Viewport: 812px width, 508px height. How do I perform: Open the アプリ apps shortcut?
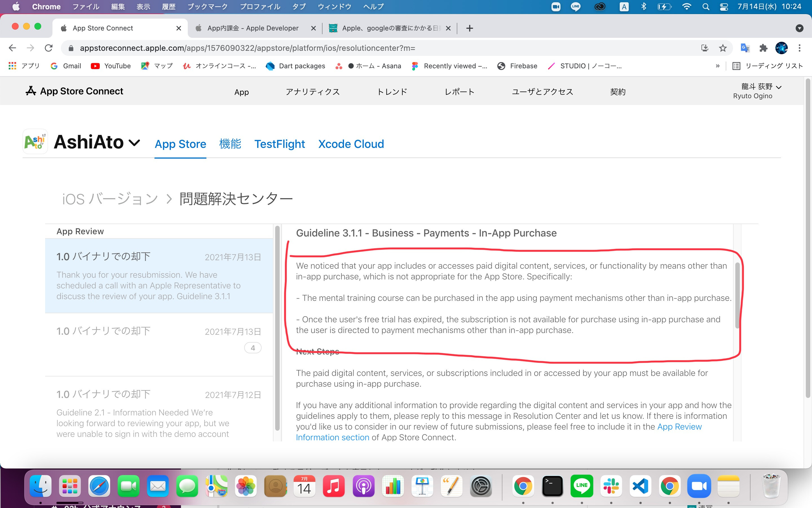(24, 66)
